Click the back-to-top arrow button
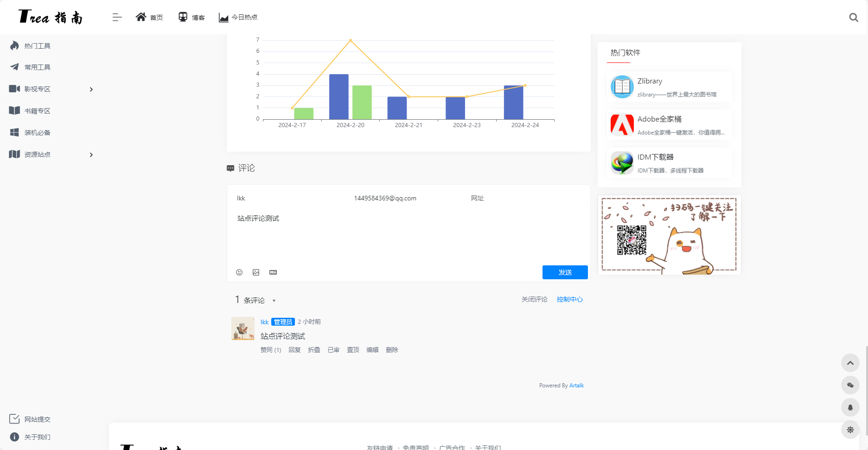This screenshot has height=450, width=868. [x=850, y=363]
